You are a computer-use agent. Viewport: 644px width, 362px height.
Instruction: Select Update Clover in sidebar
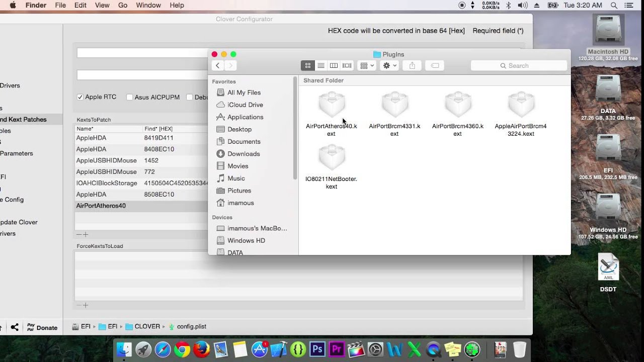(x=19, y=222)
